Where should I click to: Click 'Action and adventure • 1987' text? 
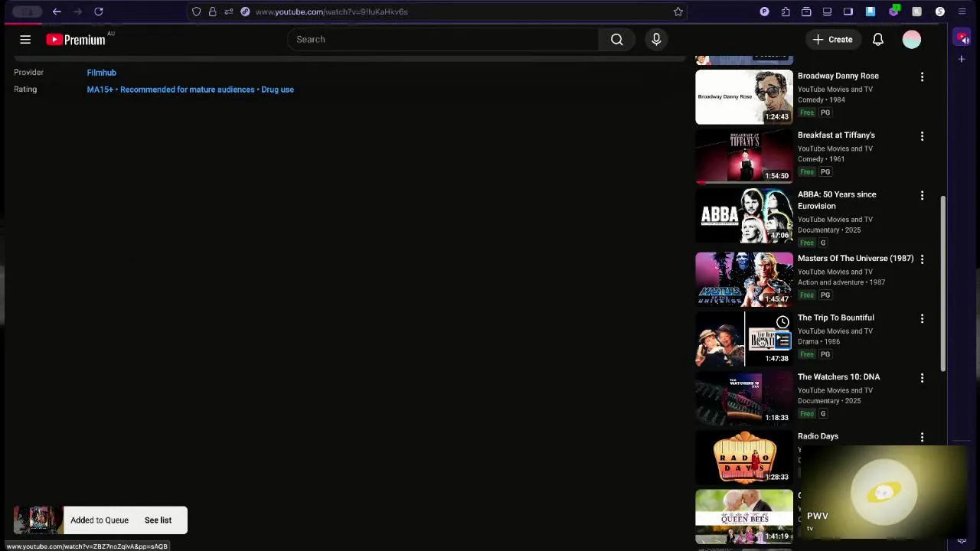[x=841, y=282]
